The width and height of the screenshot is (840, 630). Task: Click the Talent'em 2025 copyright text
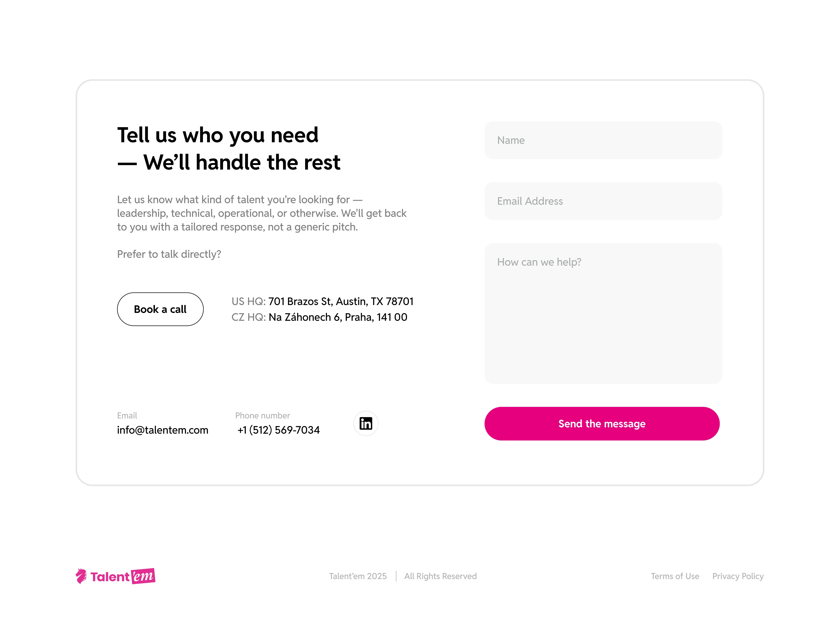[358, 576]
